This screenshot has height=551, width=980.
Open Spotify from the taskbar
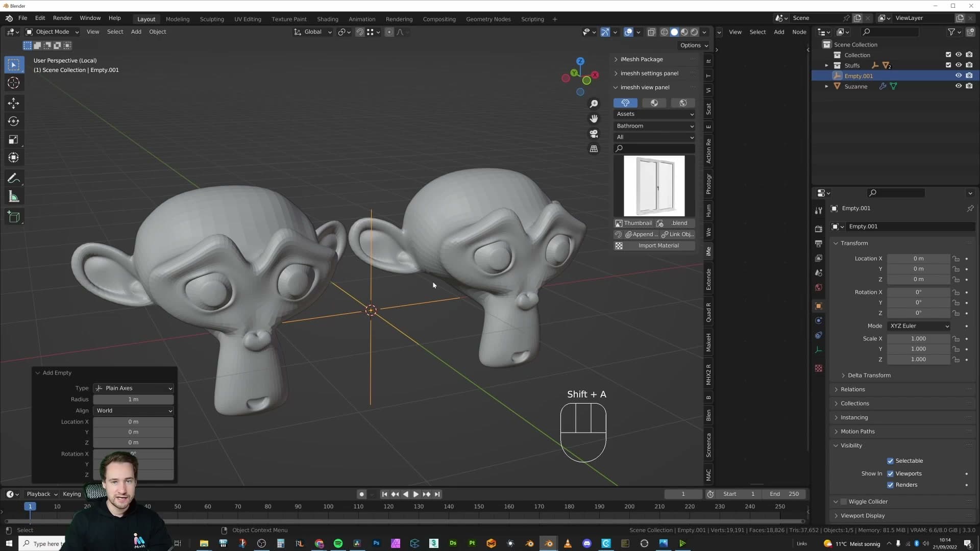[x=338, y=543]
